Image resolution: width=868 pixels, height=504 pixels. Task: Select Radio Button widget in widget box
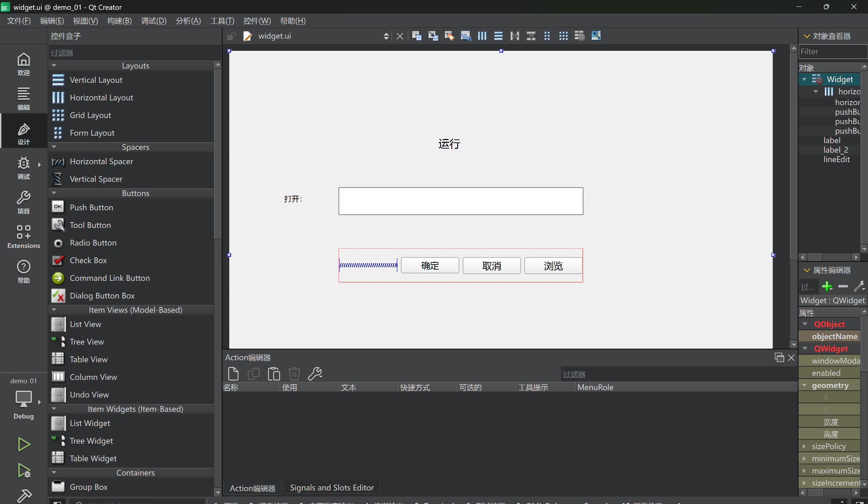tap(93, 243)
